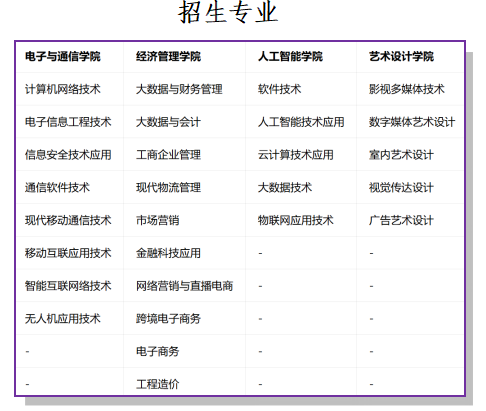Open the 计算机网络技术 major entry
Image resolution: width=486 pixels, height=411 pixels.
point(63,89)
